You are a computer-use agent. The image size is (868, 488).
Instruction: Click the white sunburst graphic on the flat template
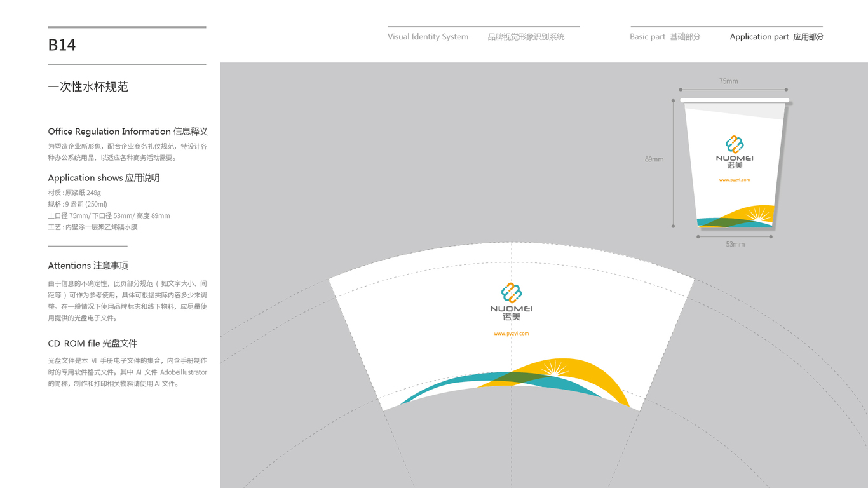[555, 368]
